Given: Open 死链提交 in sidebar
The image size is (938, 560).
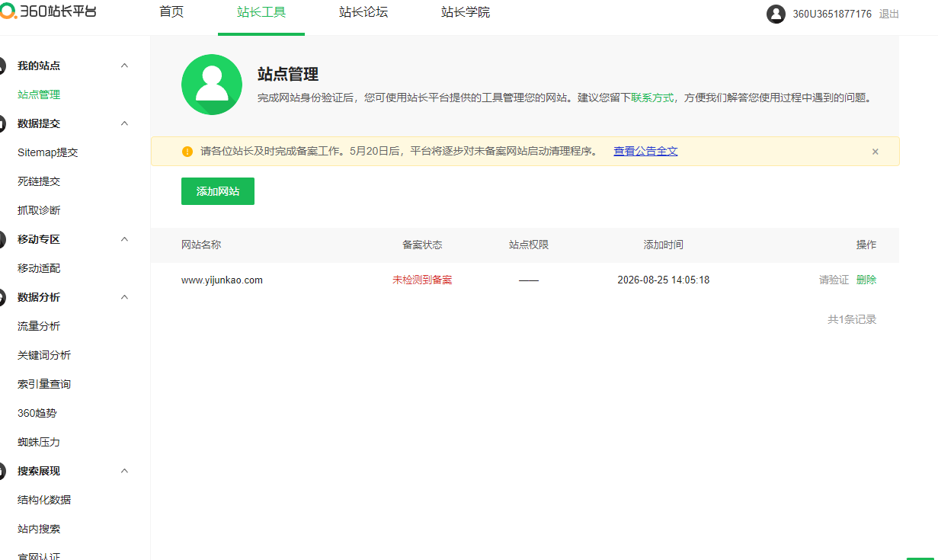Looking at the screenshot, I should 39,181.
